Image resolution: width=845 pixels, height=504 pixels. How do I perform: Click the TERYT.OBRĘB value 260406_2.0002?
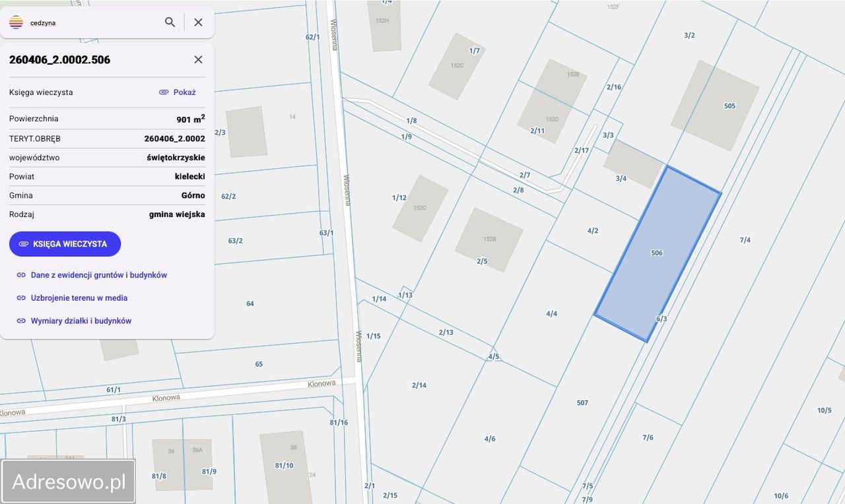tap(175, 139)
